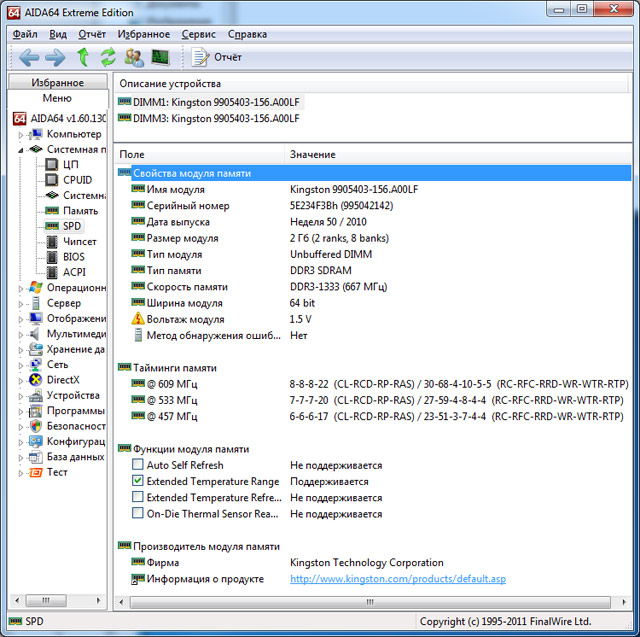Click the Мультимедиа speaker icon

35,334
